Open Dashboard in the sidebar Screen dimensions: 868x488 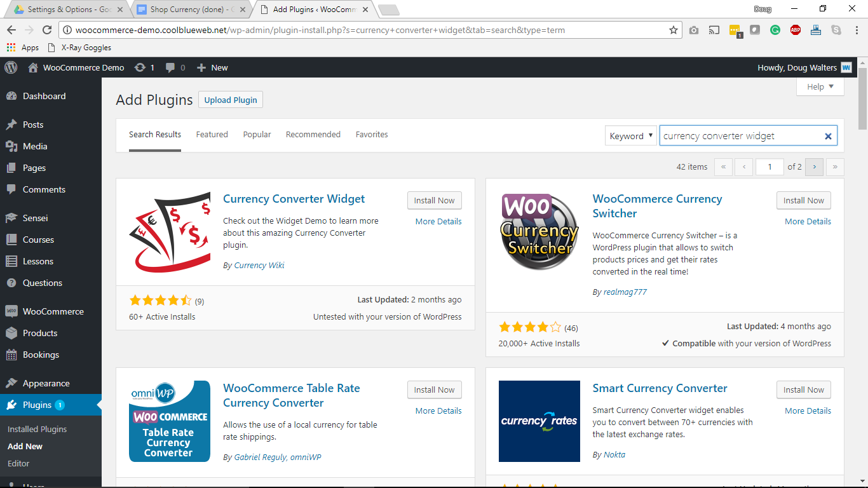click(x=44, y=96)
